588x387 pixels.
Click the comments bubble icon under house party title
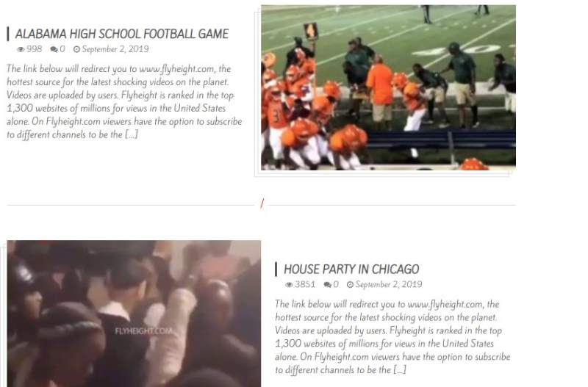(327, 285)
